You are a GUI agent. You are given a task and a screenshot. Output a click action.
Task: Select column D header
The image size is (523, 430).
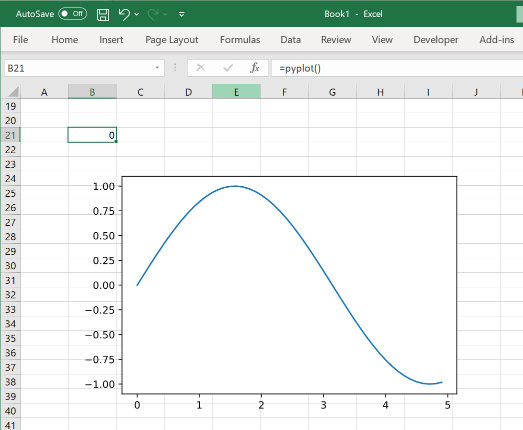pos(188,92)
